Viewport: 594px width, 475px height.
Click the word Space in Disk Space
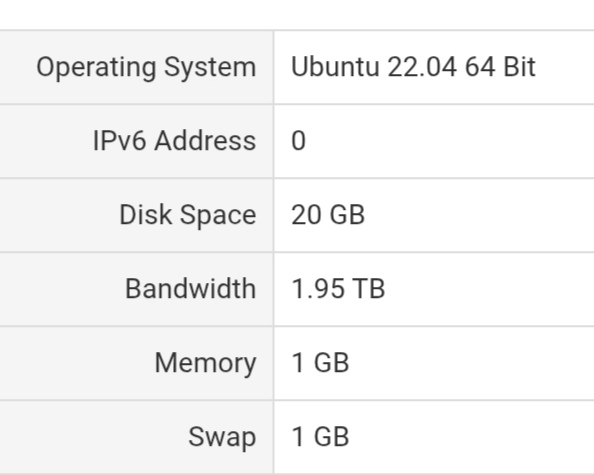pyautogui.click(x=218, y=215)
